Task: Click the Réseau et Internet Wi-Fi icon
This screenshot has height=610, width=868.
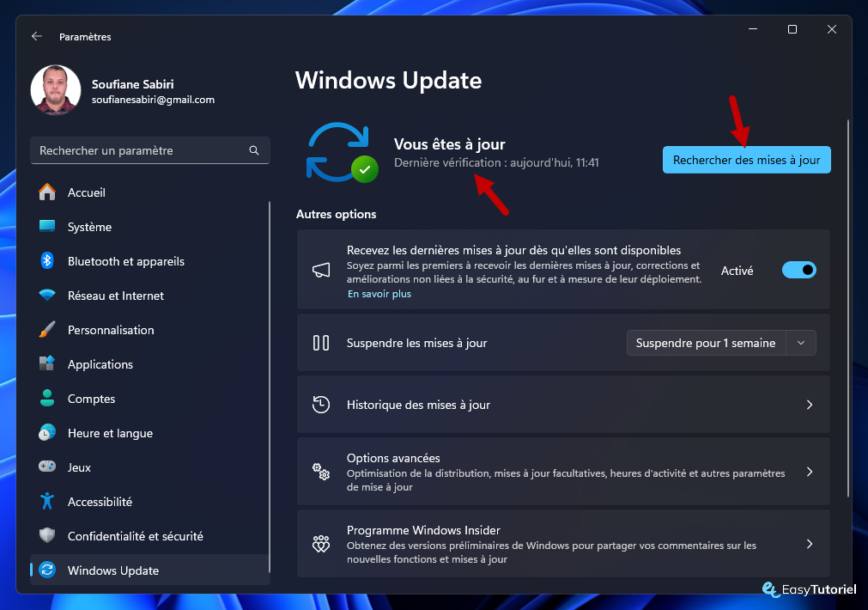Action: 47,296
